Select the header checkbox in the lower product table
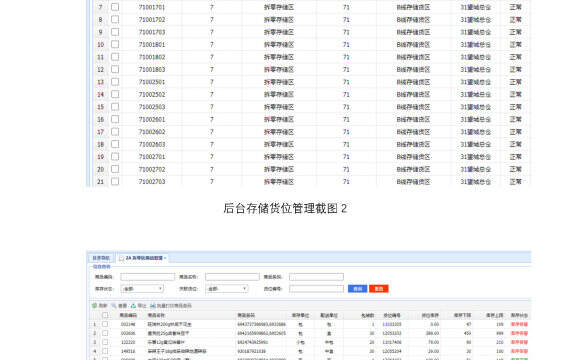Screen dimensions: 570x360 click(x=105, y=315)
